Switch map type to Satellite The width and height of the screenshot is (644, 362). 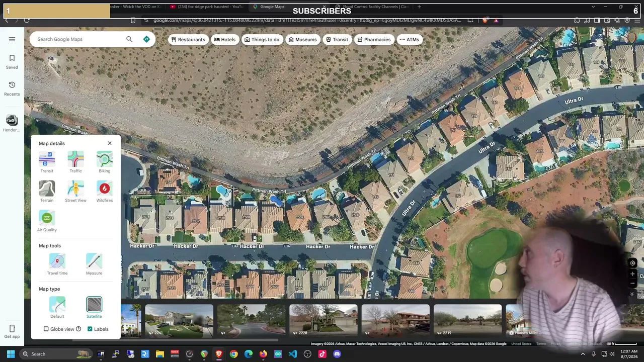click(94, 307)
